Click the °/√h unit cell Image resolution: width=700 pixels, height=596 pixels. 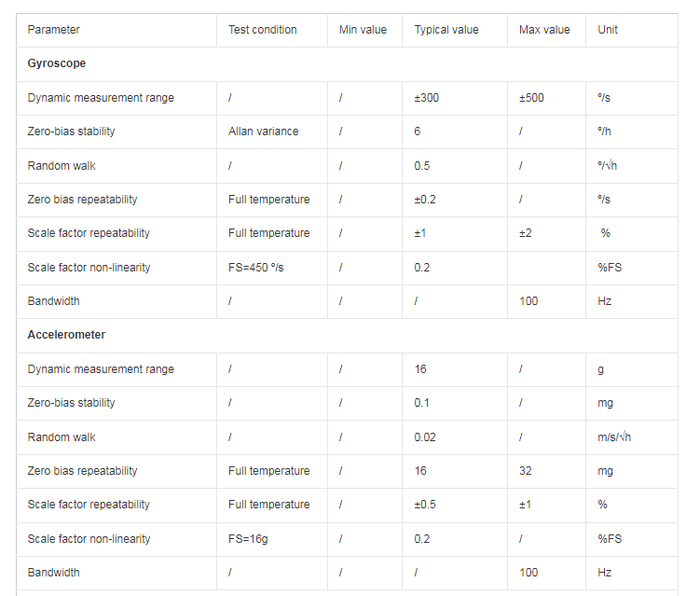[632, 166]
